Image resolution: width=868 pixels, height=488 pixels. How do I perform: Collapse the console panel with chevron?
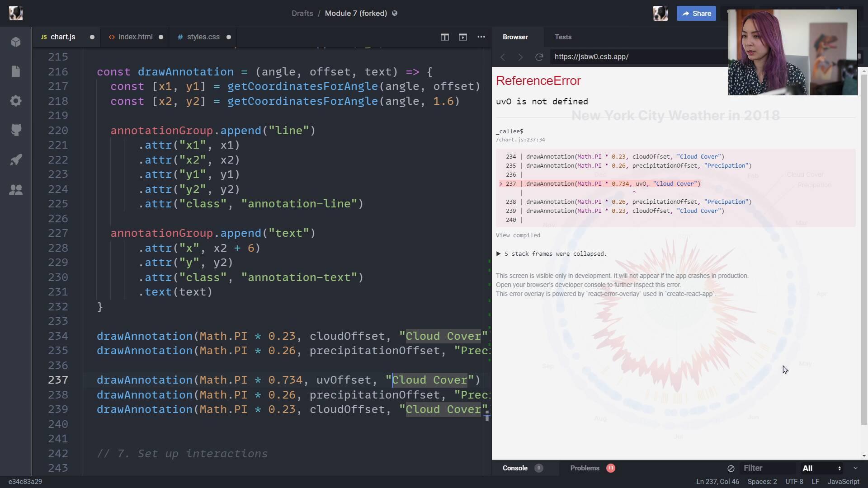pyautogui.click(x=855, y=468)
